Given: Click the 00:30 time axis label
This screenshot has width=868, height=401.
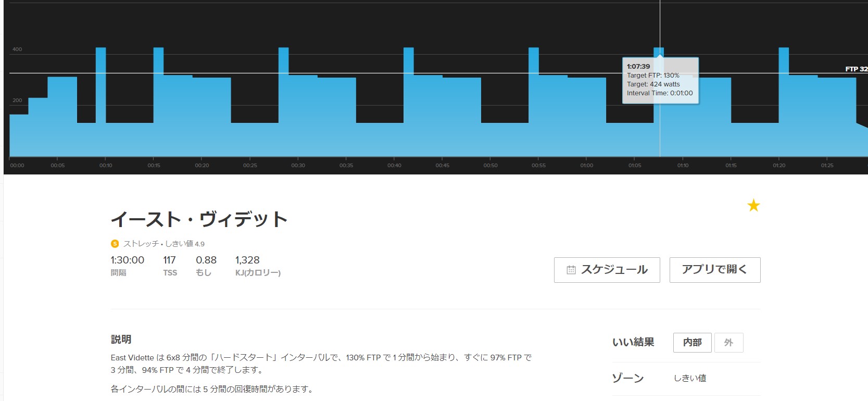Looking at the screenshot, I should [298, 166].
